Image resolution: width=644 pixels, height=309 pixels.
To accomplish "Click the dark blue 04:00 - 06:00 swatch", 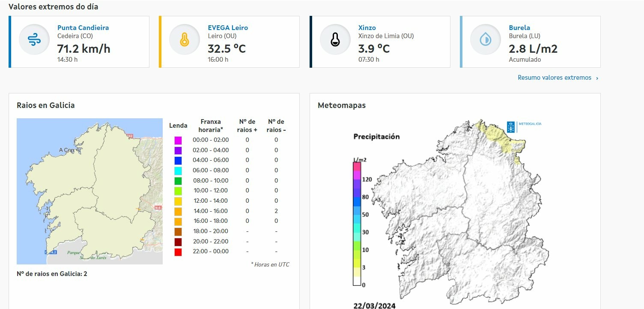I will pyautogui.click(x=178, y=160).
